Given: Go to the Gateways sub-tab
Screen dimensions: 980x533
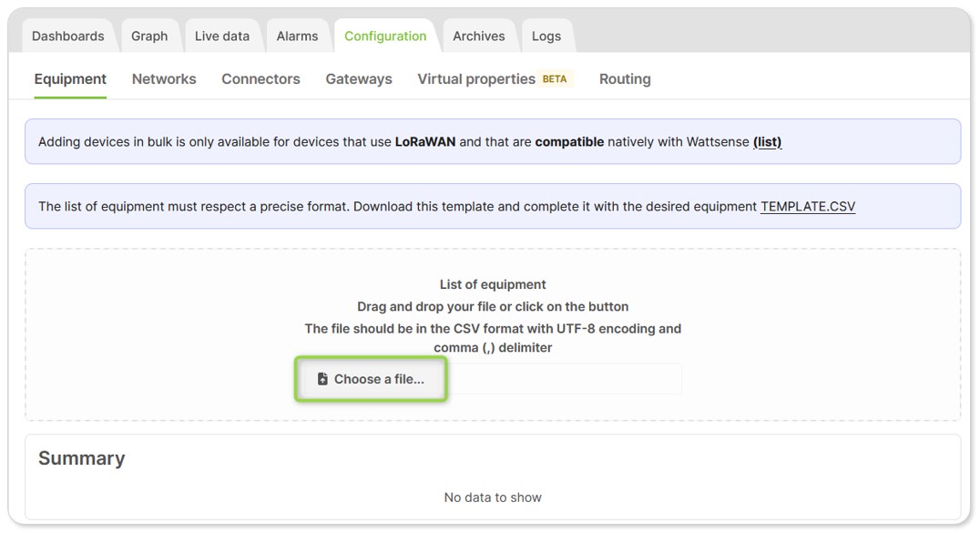Looking at the screenshot, I should pos(359,79).
